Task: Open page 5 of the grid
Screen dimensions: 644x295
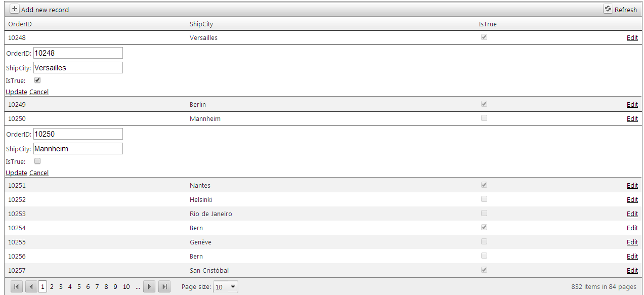Action: (79, 287)
